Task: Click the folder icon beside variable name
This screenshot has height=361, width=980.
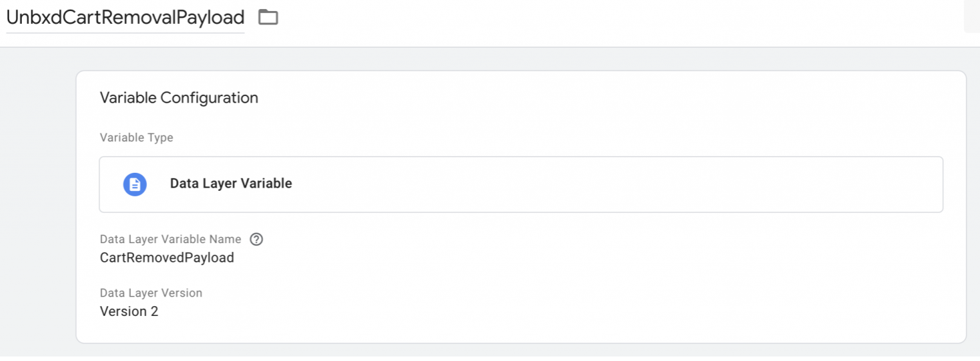Action: pos(268,17)
